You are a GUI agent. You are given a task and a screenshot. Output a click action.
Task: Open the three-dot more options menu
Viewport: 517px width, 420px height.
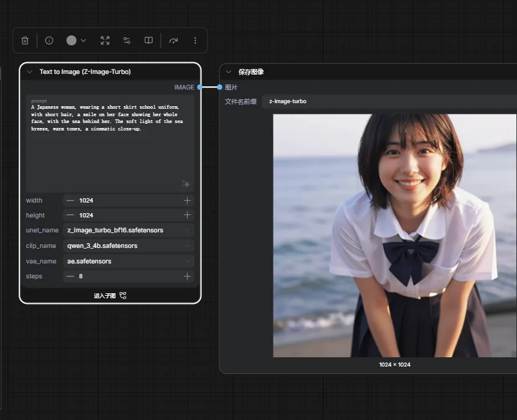point(195,40)
